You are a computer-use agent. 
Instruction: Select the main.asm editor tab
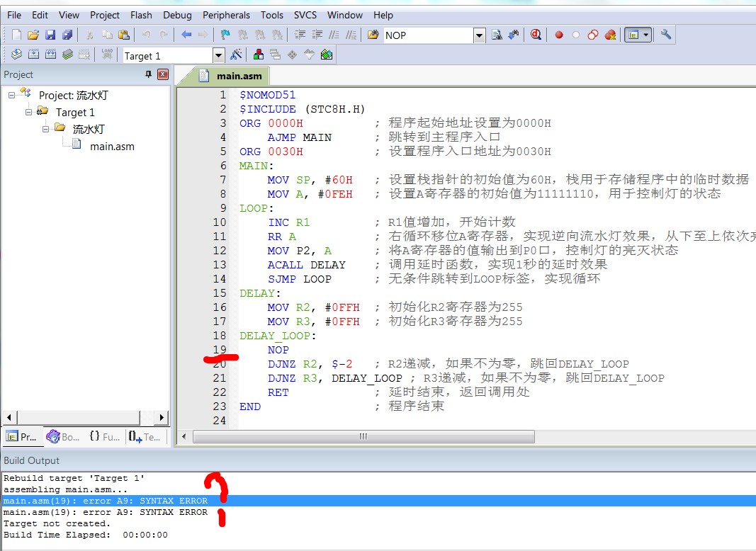(232, 76)
